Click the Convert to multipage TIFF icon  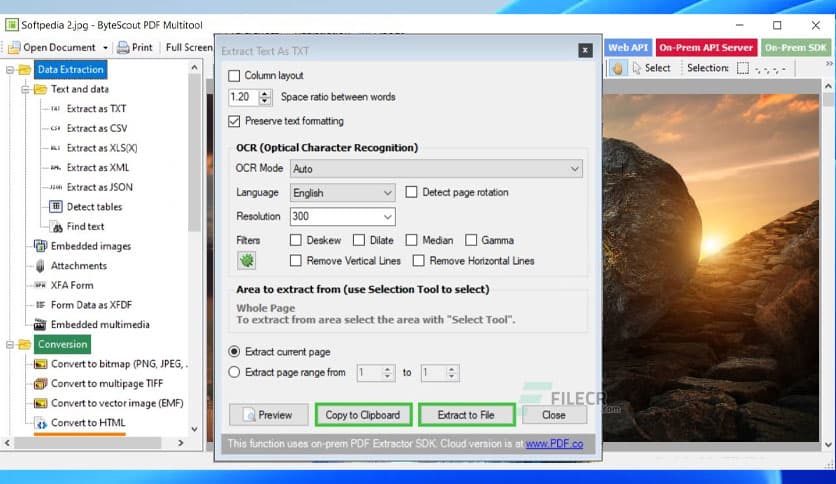pos(40,384)
